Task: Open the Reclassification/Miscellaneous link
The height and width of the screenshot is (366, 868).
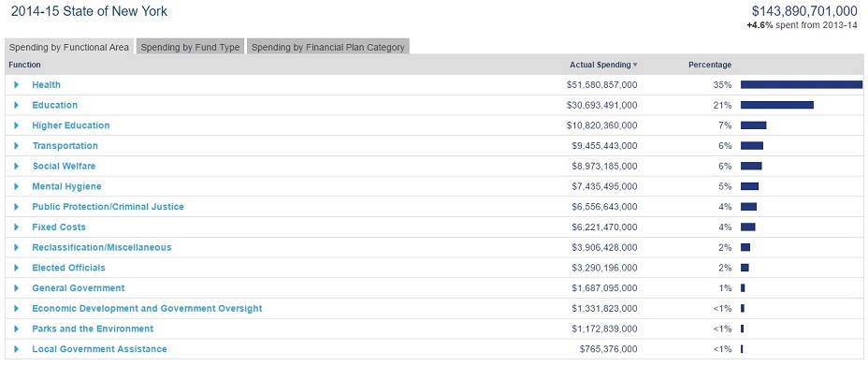Action: [102, 247]
